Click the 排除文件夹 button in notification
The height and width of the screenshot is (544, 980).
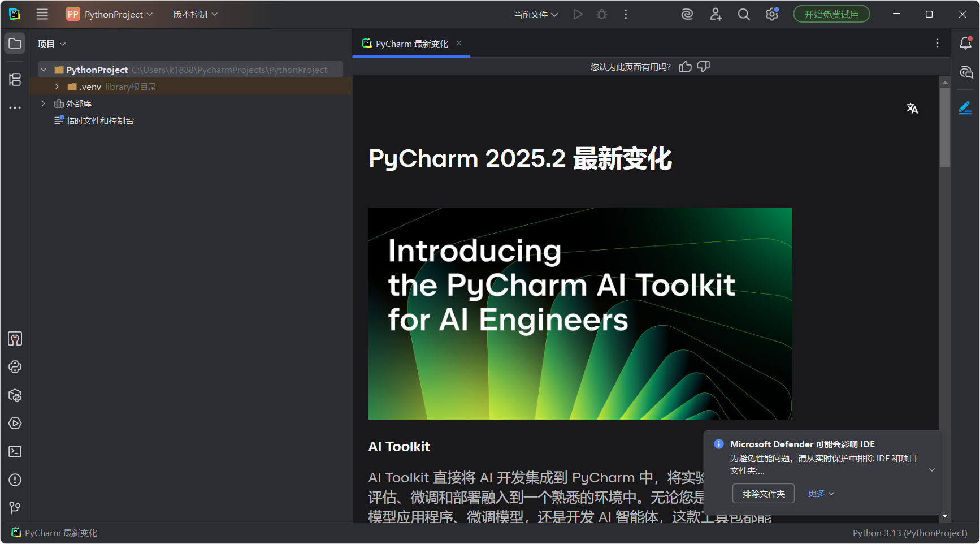[x=763, y=494]
